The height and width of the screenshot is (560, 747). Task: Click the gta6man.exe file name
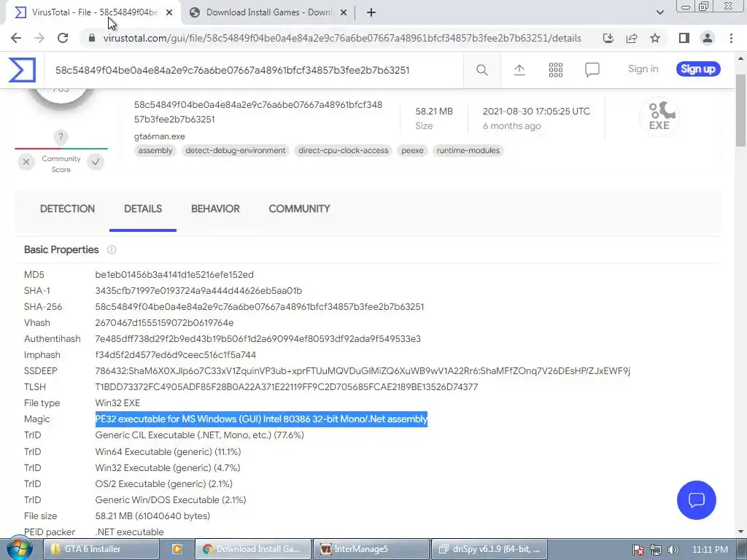[160, 136]
